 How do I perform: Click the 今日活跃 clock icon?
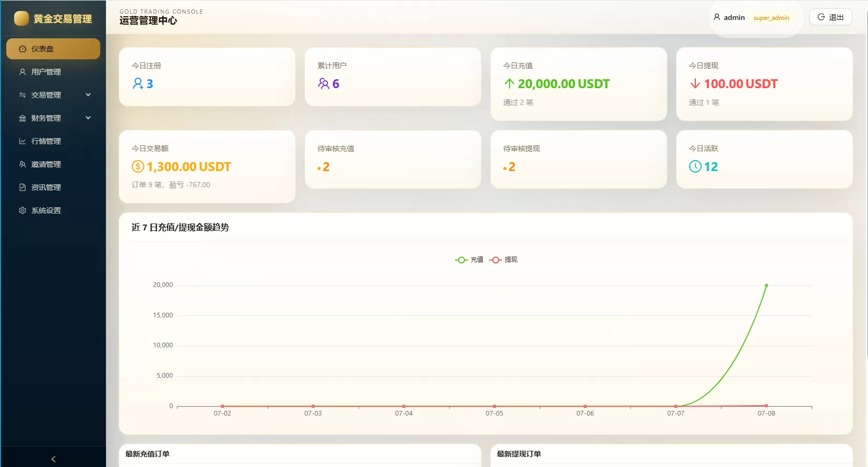[695, 166]
